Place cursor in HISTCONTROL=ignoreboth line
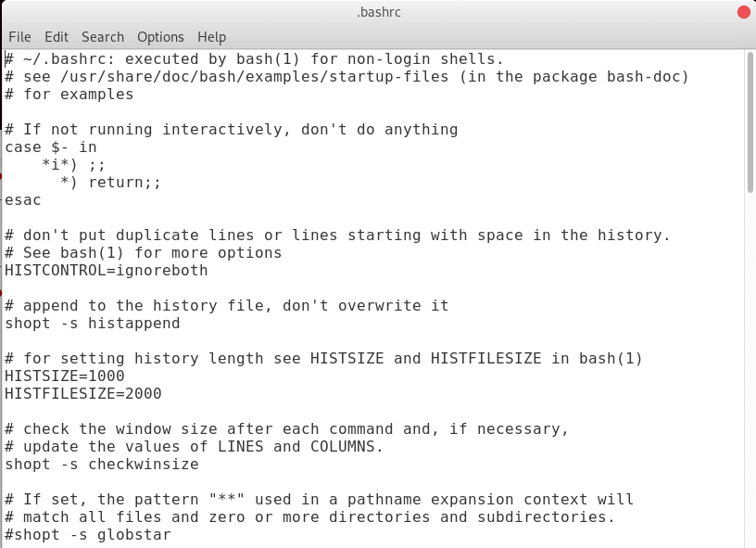 coord(106,270)
